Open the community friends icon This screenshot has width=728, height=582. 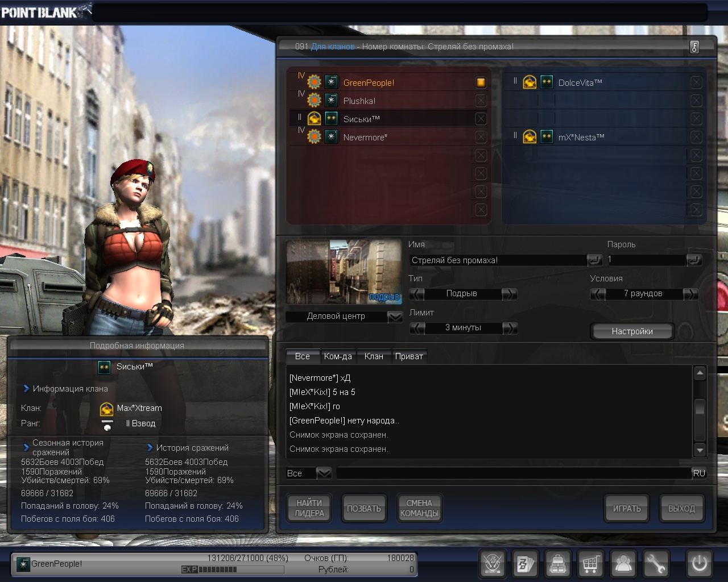tap(623, 564)
